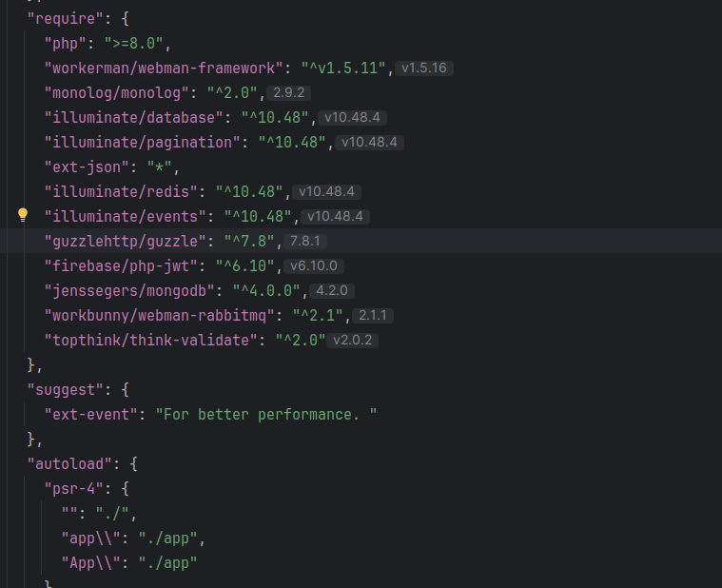722x588 pixels.
Task: Click "workerman/webman-framework" package name
Action: pyautogui.click(x=164, y=69)
